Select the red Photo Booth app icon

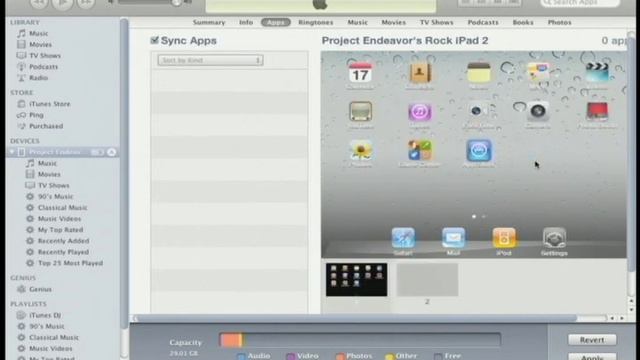coord(597,111)
